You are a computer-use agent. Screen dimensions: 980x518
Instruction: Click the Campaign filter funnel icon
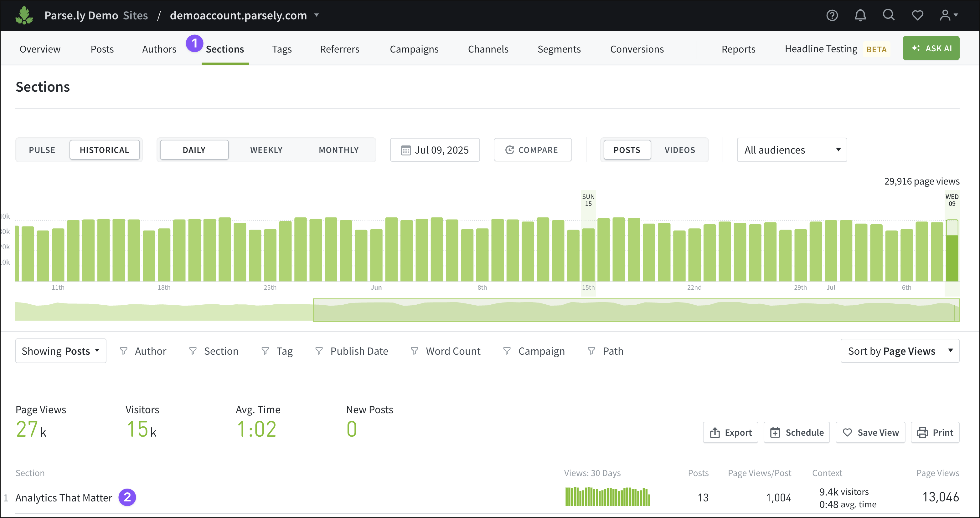(507, 351)
